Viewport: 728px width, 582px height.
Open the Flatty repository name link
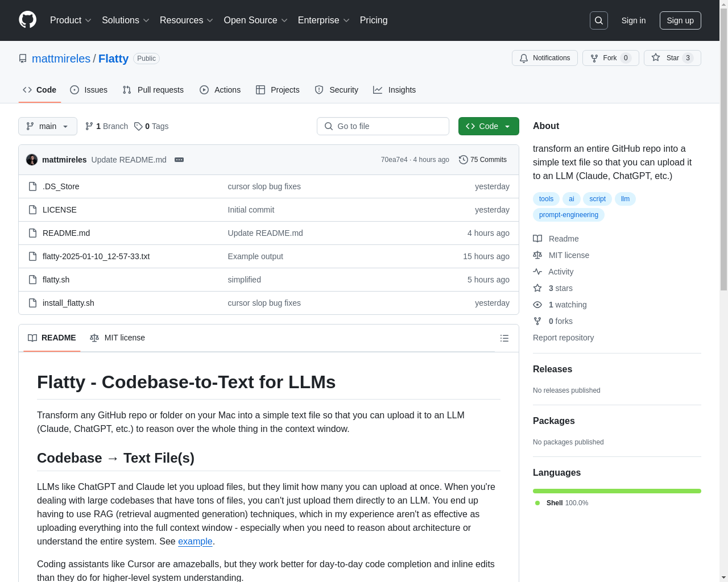click(x=113, y=59)
